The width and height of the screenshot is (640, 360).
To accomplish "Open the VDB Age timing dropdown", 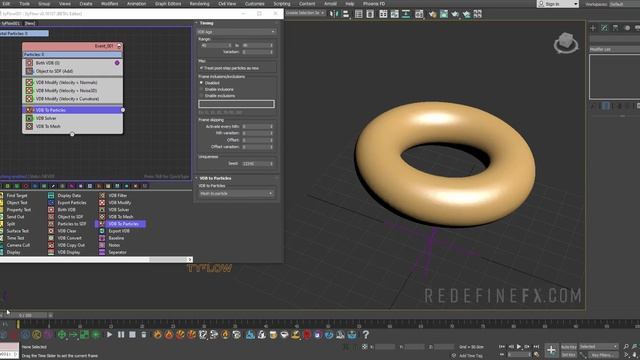I will click(236, 32).
